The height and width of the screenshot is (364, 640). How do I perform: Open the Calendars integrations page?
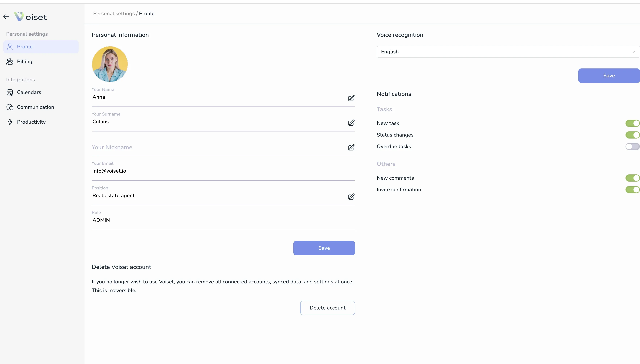(29, 92)
